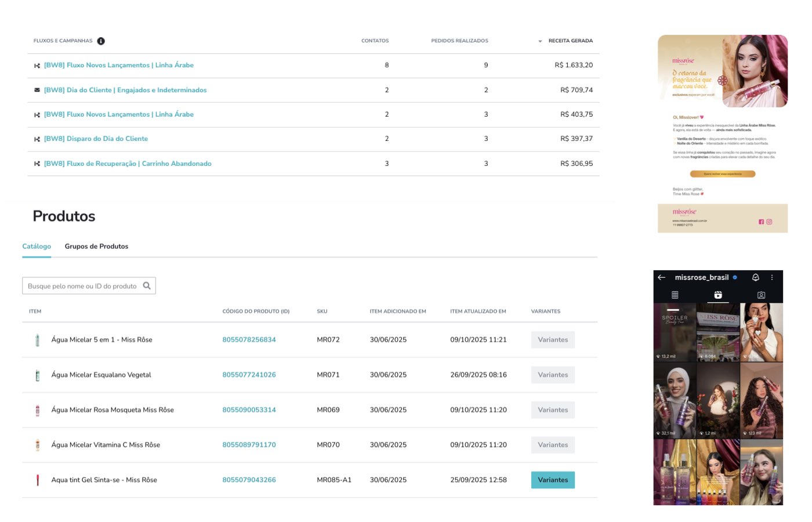Open the reel with 32,1 mil views
Image resolution: width=812 pixels, height=522 pixels.
[x=675, y=400]
